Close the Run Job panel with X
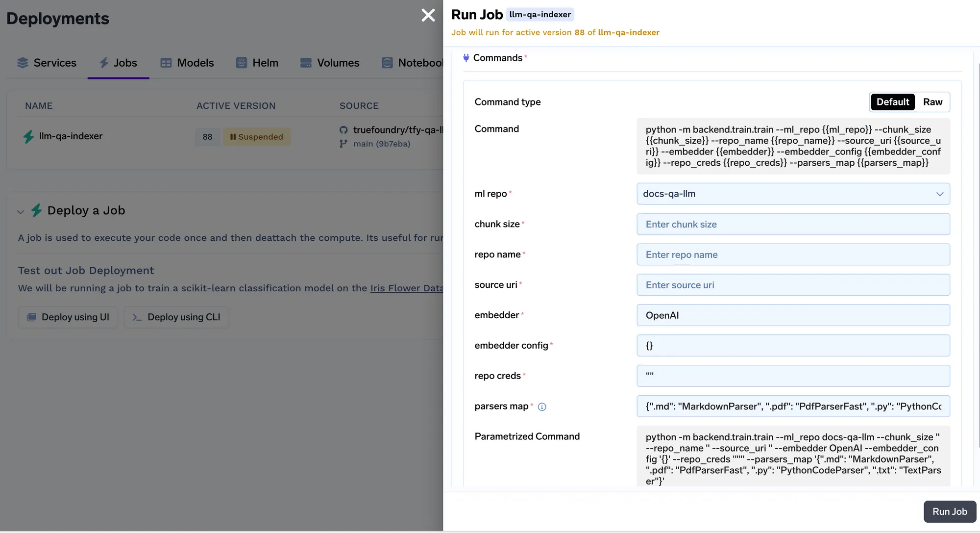This screenshot has width=980, height=533. [x=428, y=15]
